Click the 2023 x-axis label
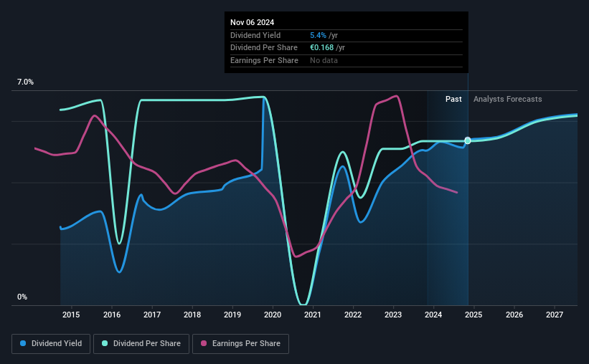Screen dimensions: 589x364 (393, 315)
